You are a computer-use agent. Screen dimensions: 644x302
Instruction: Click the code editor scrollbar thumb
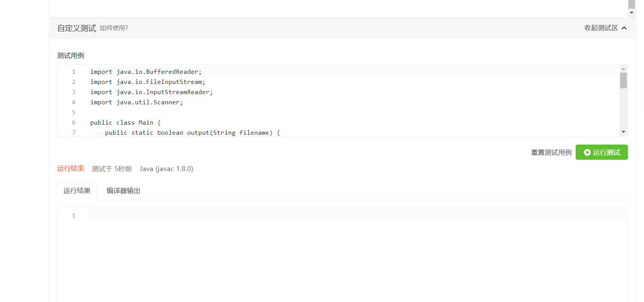pyautogui.click(x=624, y=80)
